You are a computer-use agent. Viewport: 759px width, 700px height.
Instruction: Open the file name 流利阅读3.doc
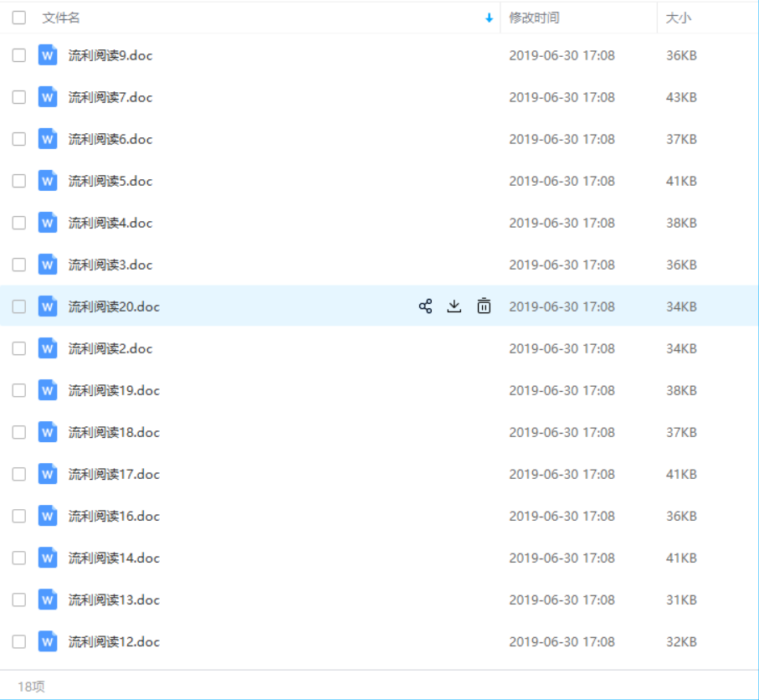coord(110,265)
